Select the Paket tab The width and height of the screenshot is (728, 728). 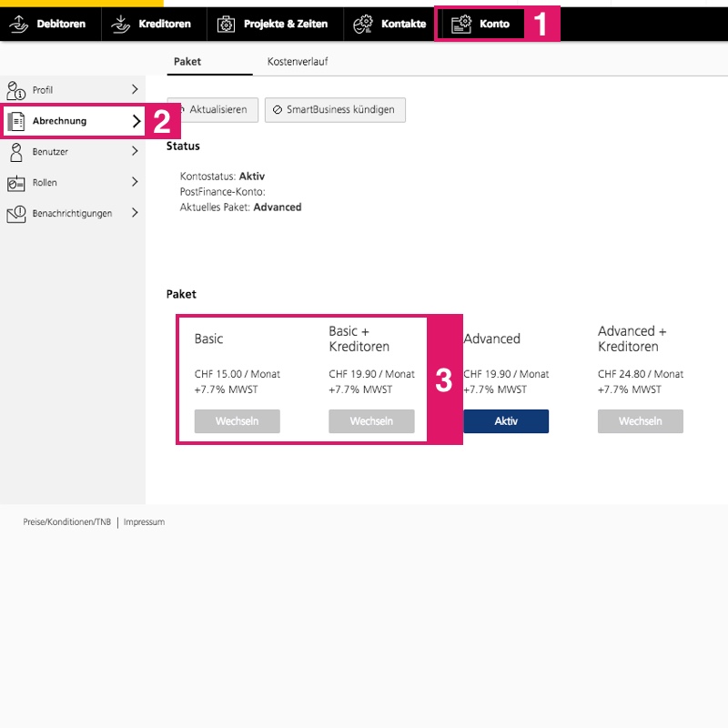(187, 62)
